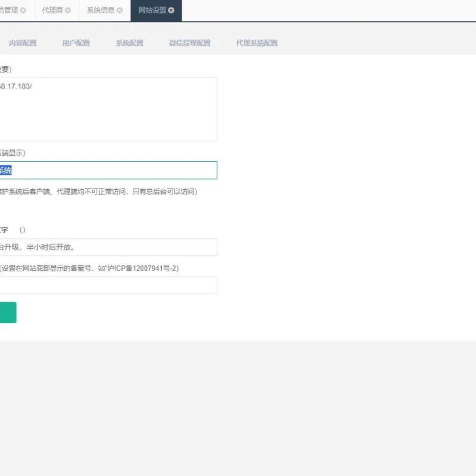Open the 系统配置 sub-tab
Viewport: 476px width, 476px height.
click(x=130, y=43)
